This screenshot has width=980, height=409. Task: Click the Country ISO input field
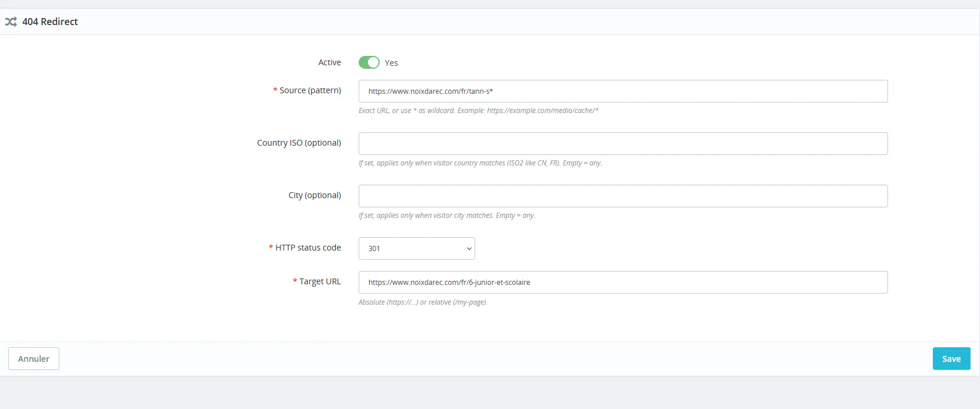coord(623,143)
